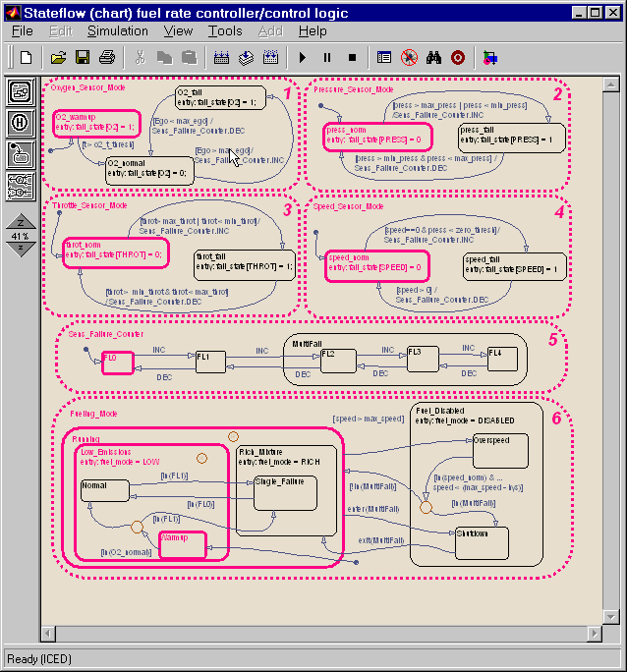This screenshot has height=672, width=627.
Task: Click the Add Target toolbar icon
Action: tap(270, 57)
